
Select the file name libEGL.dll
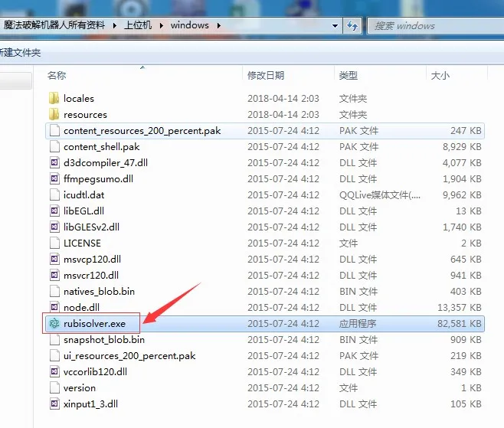[83, 211]
